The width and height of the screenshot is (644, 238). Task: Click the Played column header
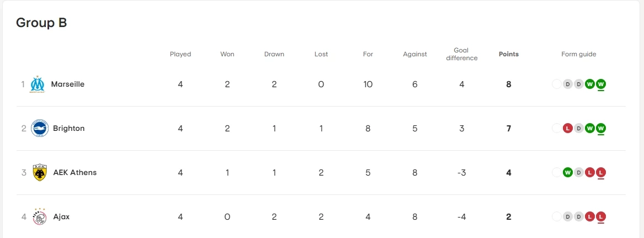180,54
